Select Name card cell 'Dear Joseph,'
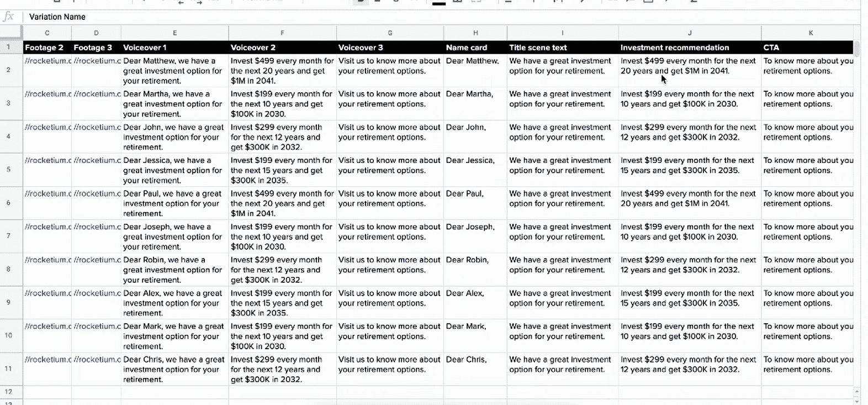Viewport: 868px width, 405px height. pyautogui.click(x=475, y=236)
